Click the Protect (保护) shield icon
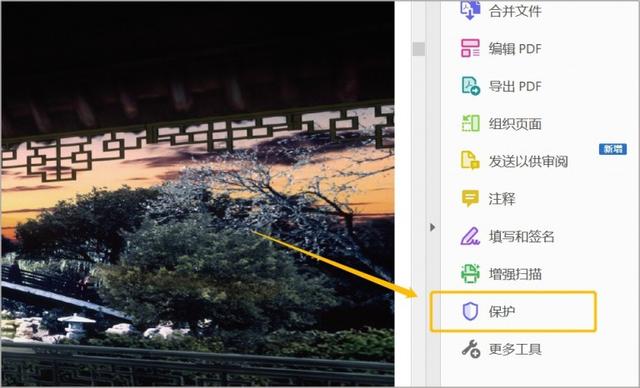This screenshot has height=388, width=640. click(470, 311)
